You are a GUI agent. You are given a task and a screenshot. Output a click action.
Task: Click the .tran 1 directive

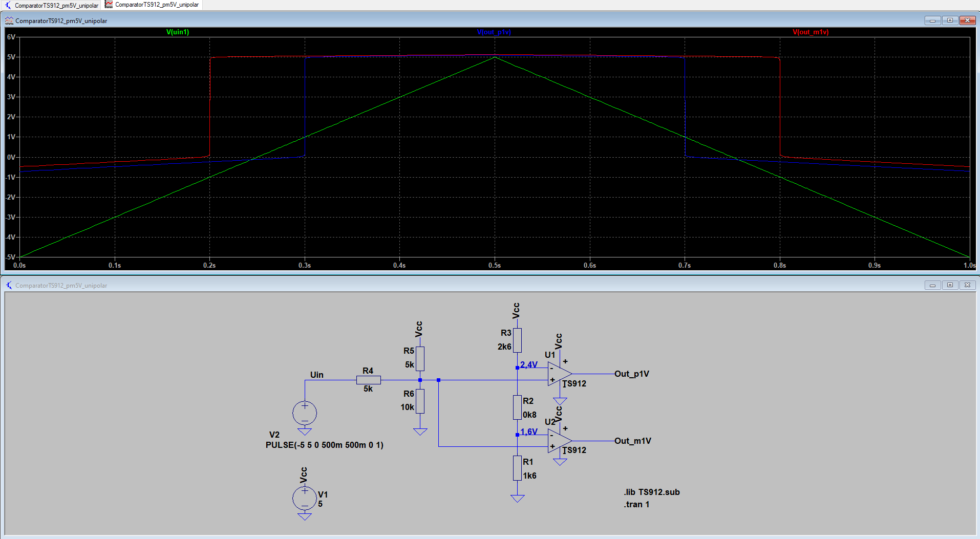pyautogui.click(x=636, y=504)
